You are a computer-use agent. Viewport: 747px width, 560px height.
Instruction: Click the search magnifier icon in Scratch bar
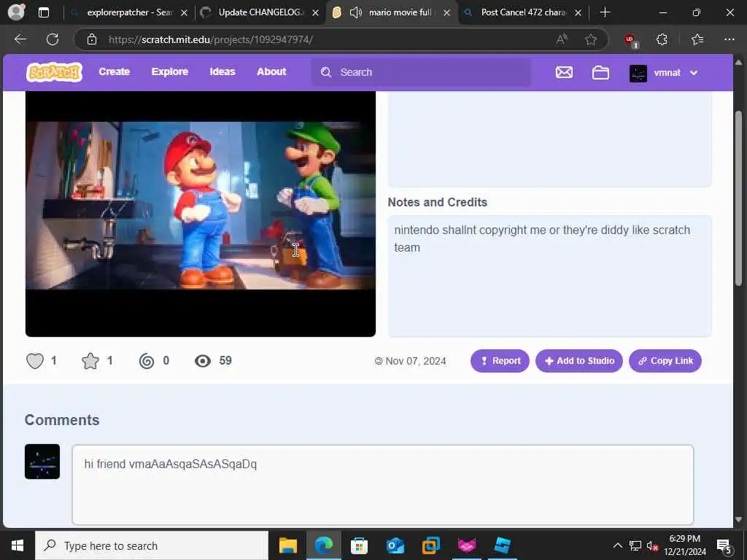click(x=326, y=72)
